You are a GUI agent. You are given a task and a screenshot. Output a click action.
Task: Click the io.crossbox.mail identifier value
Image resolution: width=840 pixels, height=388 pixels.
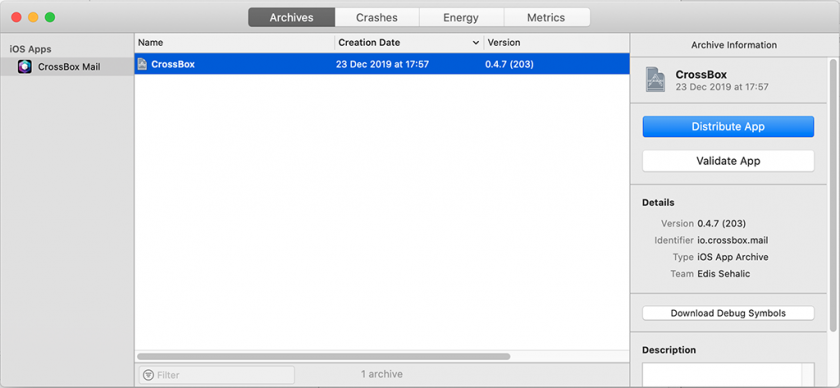point(733,240)
